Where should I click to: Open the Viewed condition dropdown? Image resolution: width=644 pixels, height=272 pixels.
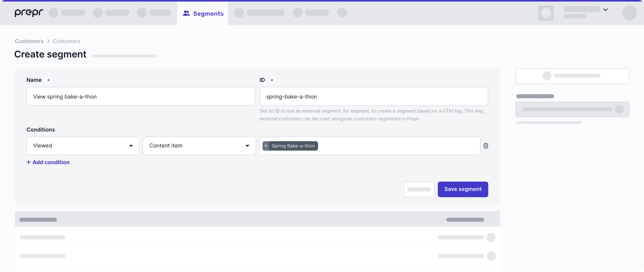pos(83,146)
